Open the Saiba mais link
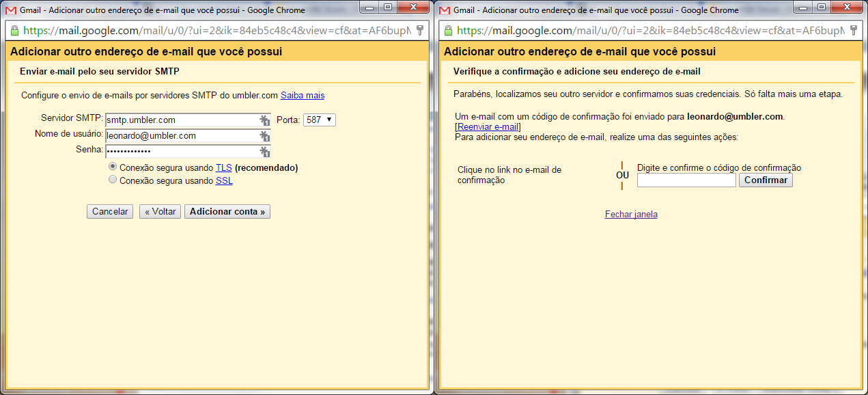 [x=303, y=96]
